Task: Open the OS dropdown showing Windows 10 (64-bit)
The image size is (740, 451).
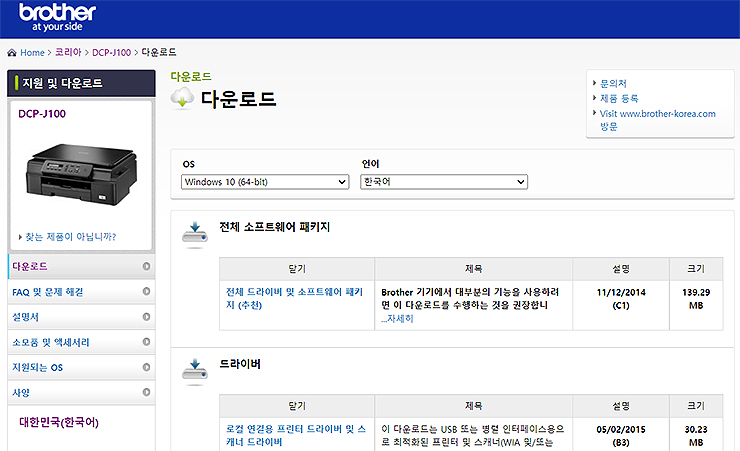Action: click(265, 182)
